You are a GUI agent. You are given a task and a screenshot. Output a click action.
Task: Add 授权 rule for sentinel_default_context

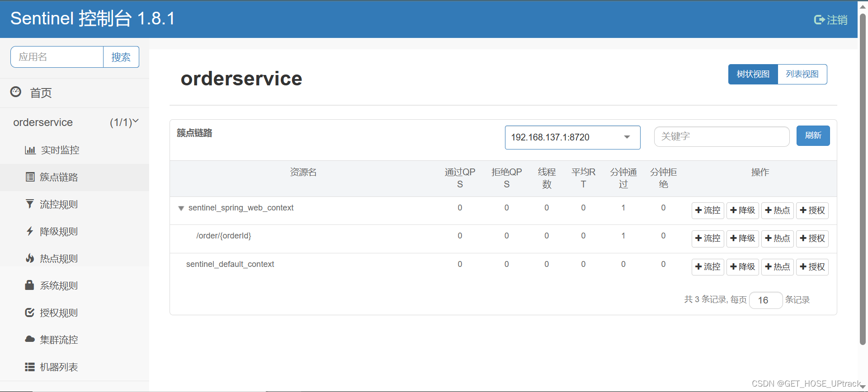coord(812,267)
